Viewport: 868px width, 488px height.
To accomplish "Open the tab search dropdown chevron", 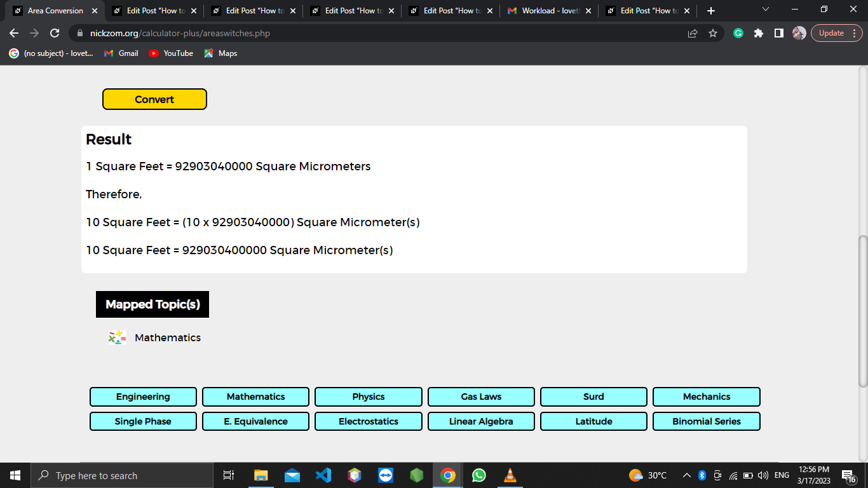I will [765, 10].
